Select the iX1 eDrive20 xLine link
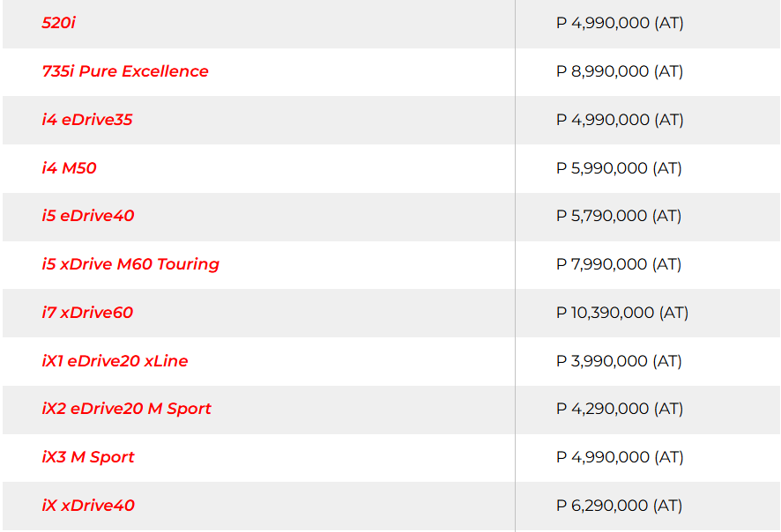The image size is (781, 532). click(x=115, y=361)
